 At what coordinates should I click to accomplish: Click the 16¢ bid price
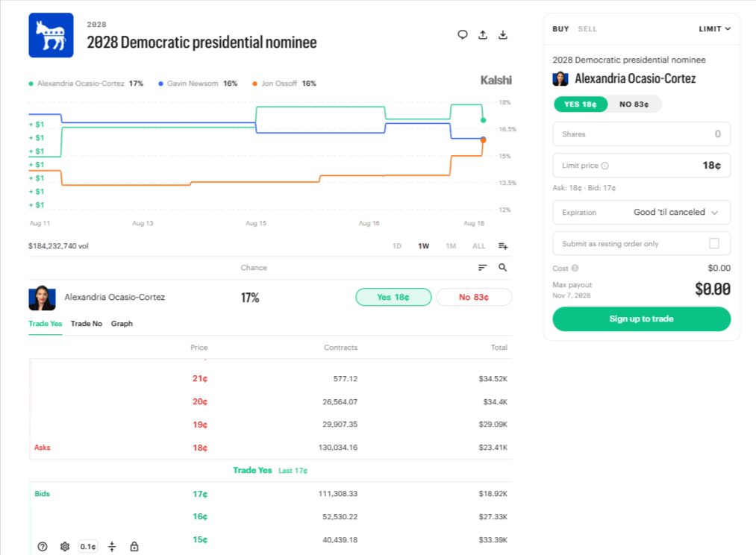pos(200,517)
